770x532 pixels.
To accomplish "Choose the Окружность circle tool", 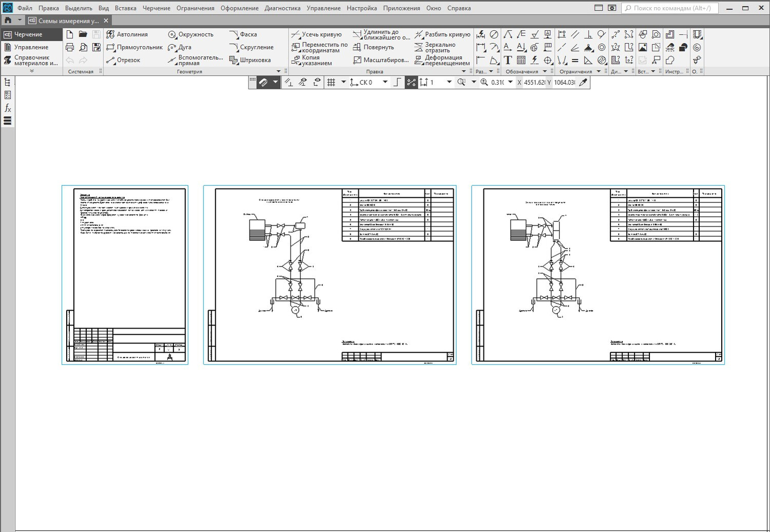I will pos(190,34).
